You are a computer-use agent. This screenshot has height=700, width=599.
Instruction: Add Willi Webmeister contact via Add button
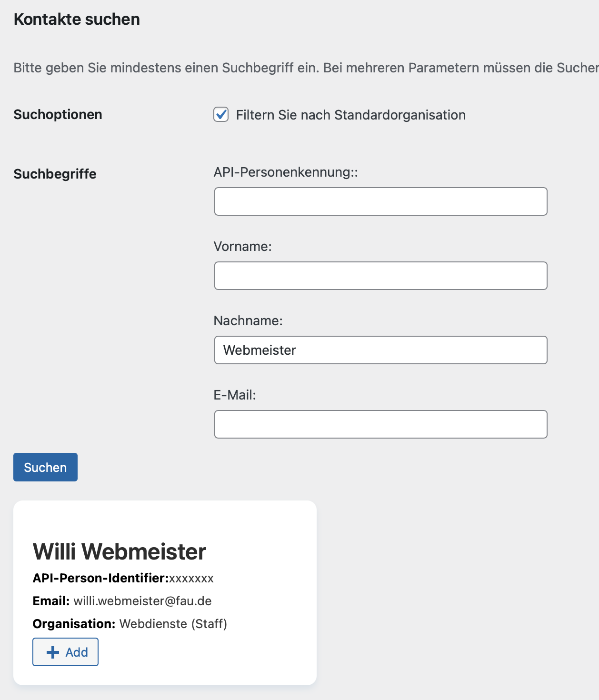click(65, 652)
